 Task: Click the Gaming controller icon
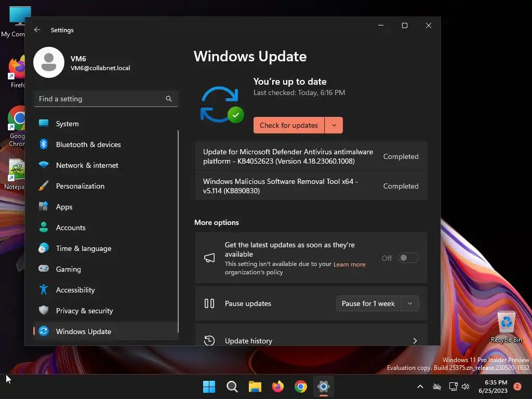(44, 269)
